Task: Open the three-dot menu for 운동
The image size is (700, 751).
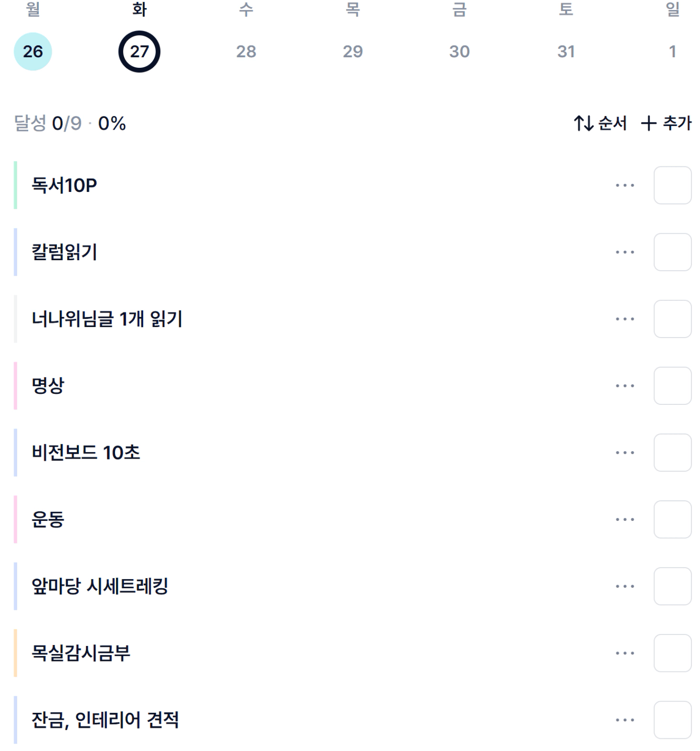Action: coord(625,519)
